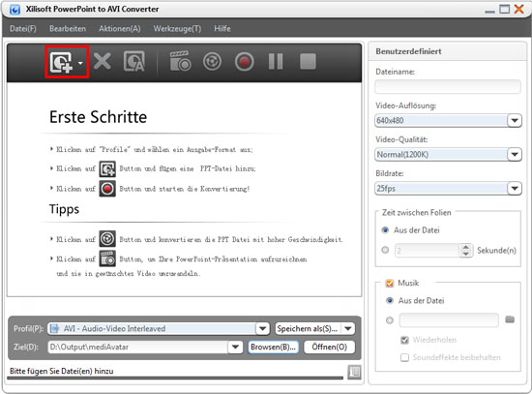Select 'Aus der Datei' under Musik
Viewport: 532px width, 394px height.
click(x=390, y=301)
